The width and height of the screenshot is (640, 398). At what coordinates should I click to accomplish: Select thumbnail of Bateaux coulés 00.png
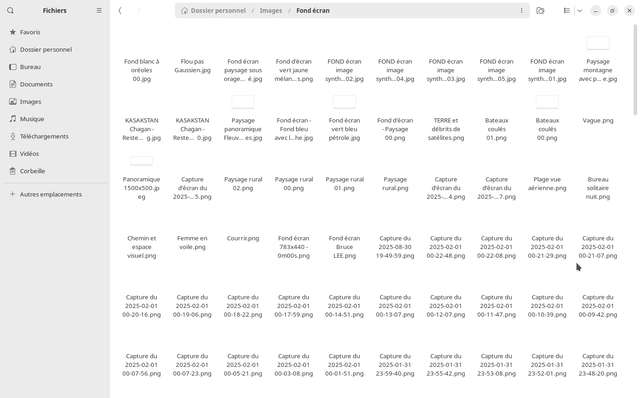click(547, 102)
